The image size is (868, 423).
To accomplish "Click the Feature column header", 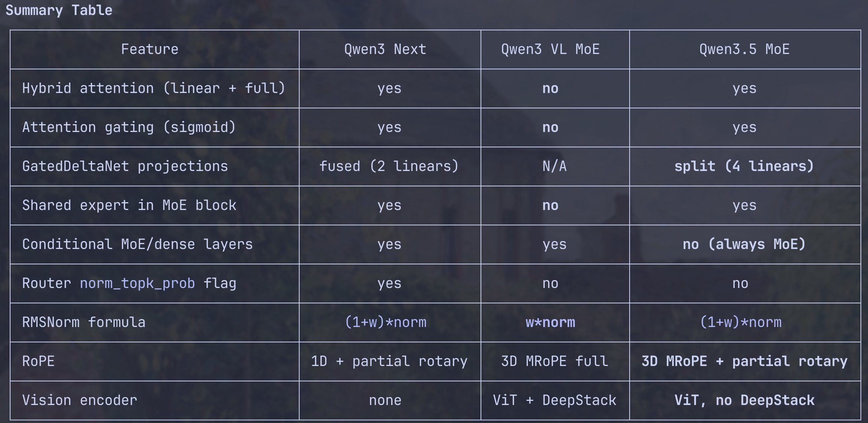I will point(149,49).
